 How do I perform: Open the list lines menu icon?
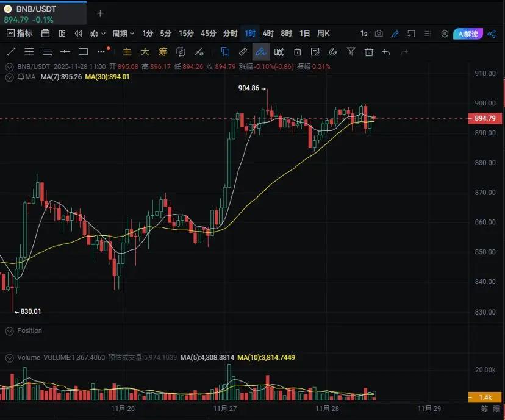pyautogui.click(x=428, y=34)
